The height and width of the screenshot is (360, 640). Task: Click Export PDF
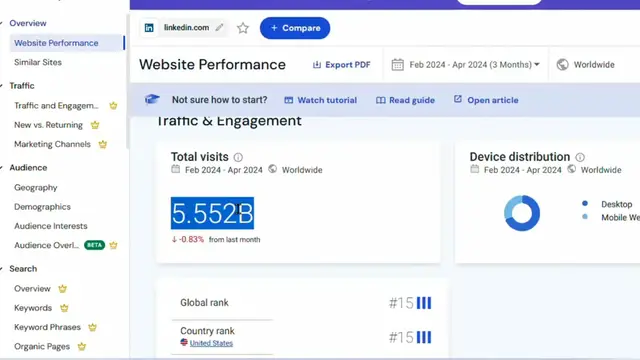point(342,64)
